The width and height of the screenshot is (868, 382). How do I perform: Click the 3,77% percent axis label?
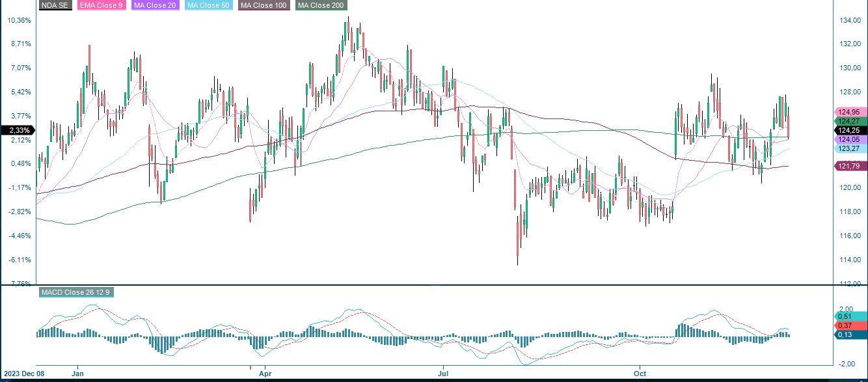tap(20, 116)
